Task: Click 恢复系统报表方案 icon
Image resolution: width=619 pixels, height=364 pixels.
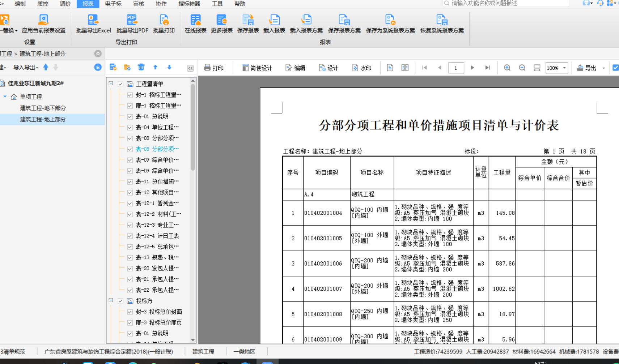Action: pos(442,20)
